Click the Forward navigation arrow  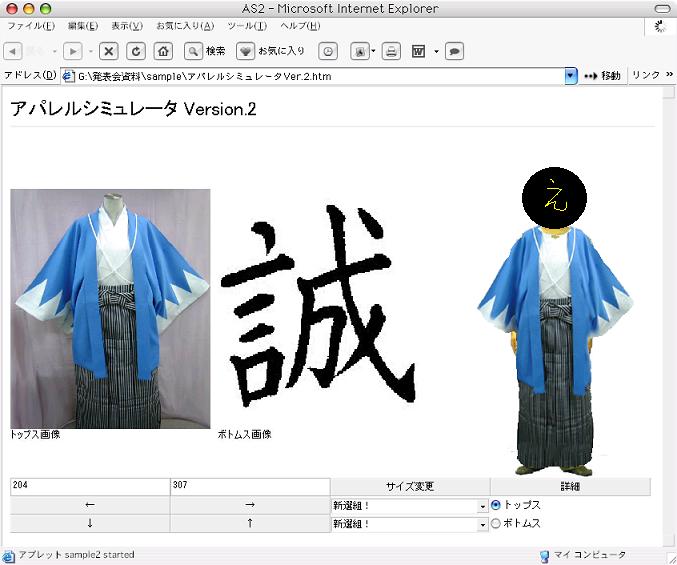72,51
